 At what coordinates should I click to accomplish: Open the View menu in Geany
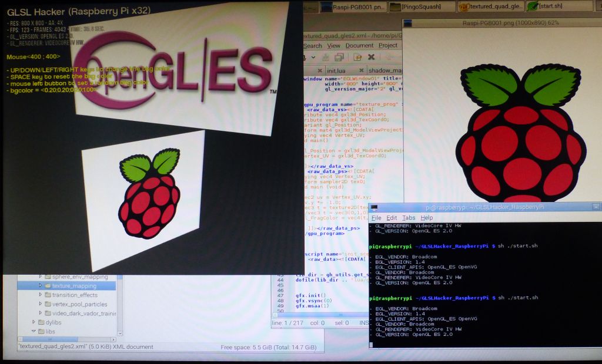[x=334, y=46]
